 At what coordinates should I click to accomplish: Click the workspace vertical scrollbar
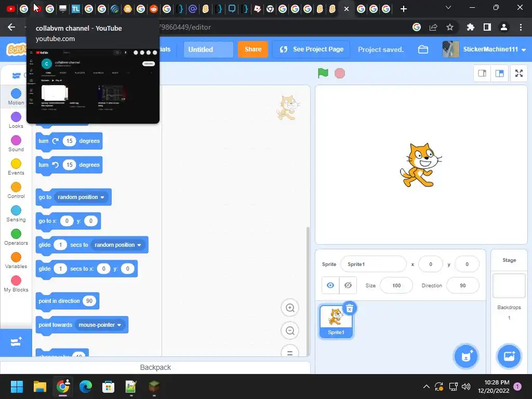coord(308,292)
